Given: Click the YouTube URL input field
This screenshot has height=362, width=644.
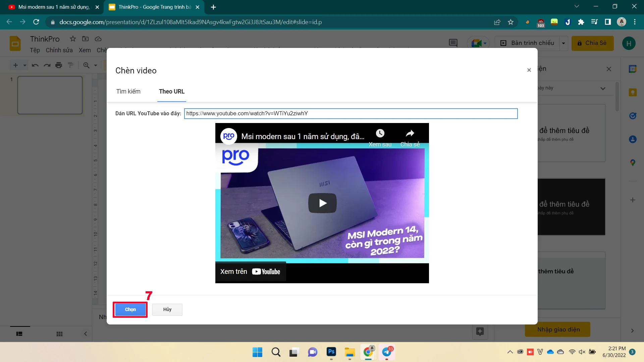Looking at the screenshot, I should (x=351, y=113).
